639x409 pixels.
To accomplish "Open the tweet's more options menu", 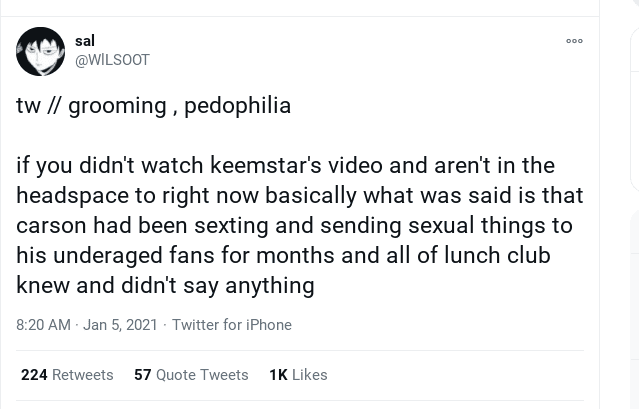I will coord(574,42).
